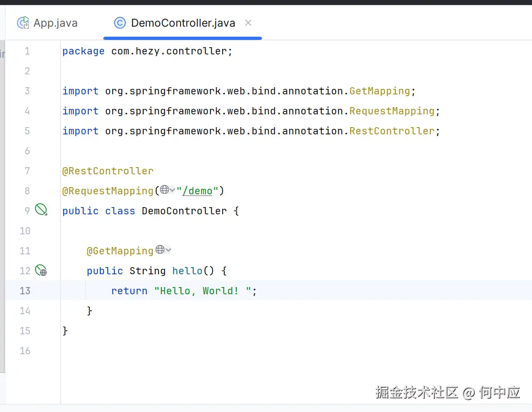Click the hello method name
The width and height of the screenshot is (532, 412).
tap(187, 271)
